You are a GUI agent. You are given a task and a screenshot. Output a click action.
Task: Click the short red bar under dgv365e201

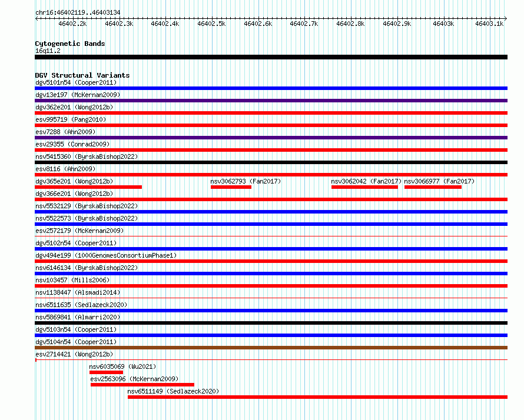coord(88,187)
